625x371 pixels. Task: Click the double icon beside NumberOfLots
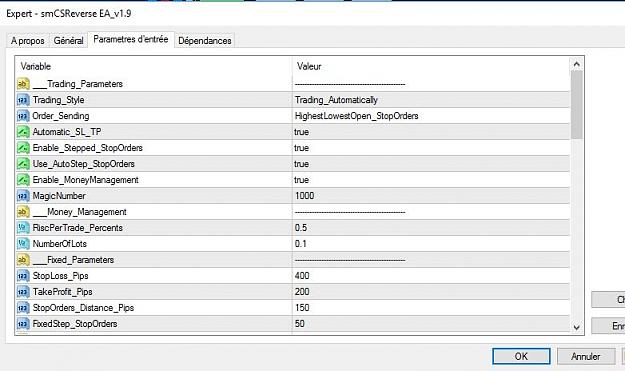coord(23,243)
